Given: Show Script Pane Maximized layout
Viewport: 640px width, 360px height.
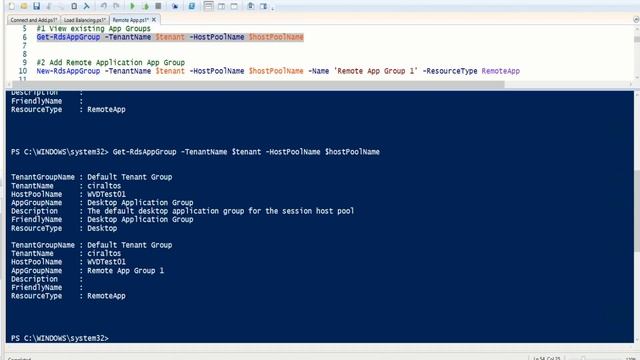Looking at the screenshot, I should click(x=234, y=6).
